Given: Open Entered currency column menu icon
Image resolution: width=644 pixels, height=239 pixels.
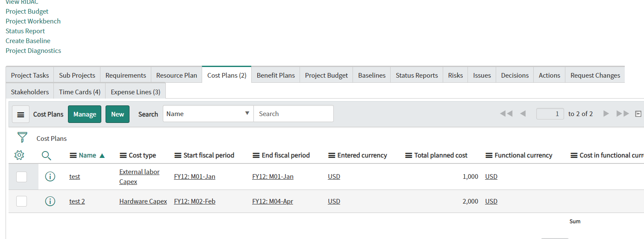Looking at the screenshot, I should (332, 155).
